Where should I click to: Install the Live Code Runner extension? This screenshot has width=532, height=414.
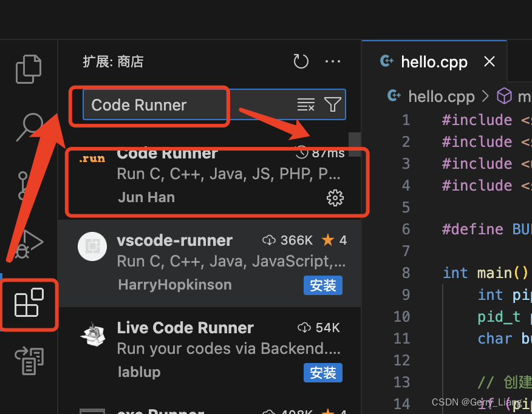click(x=322, y=373)
